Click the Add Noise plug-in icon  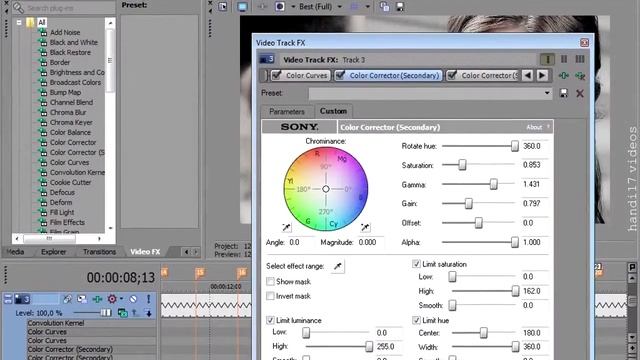pos(42,32)
